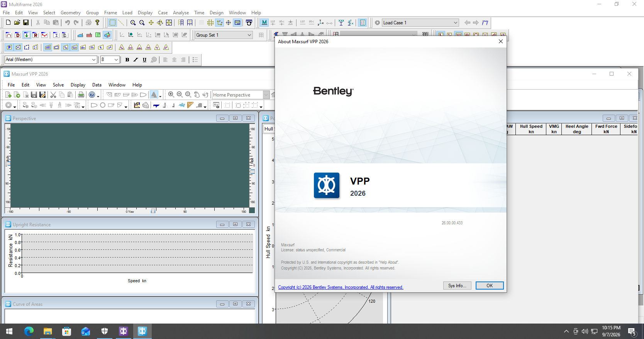Click the calculator grid icon in Multiframe toolbar

362,23
